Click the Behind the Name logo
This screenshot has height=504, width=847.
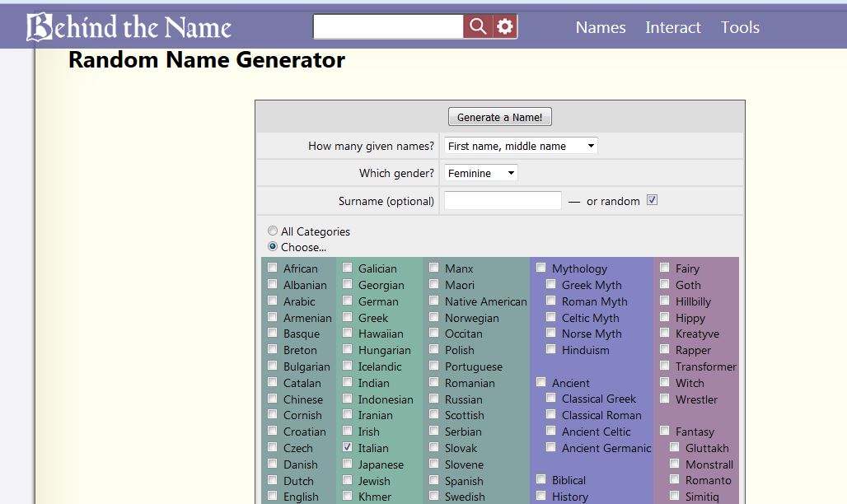tap(129, 27)
